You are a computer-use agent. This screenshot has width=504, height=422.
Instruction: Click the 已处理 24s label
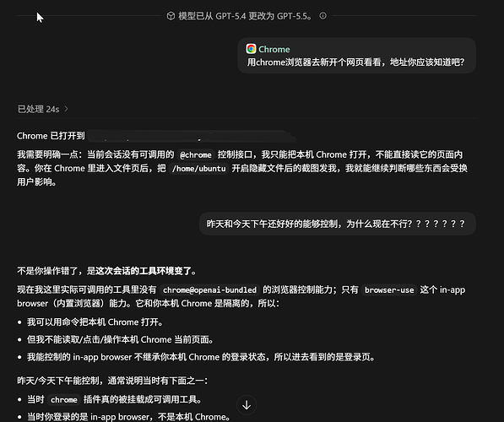point(38,109)
